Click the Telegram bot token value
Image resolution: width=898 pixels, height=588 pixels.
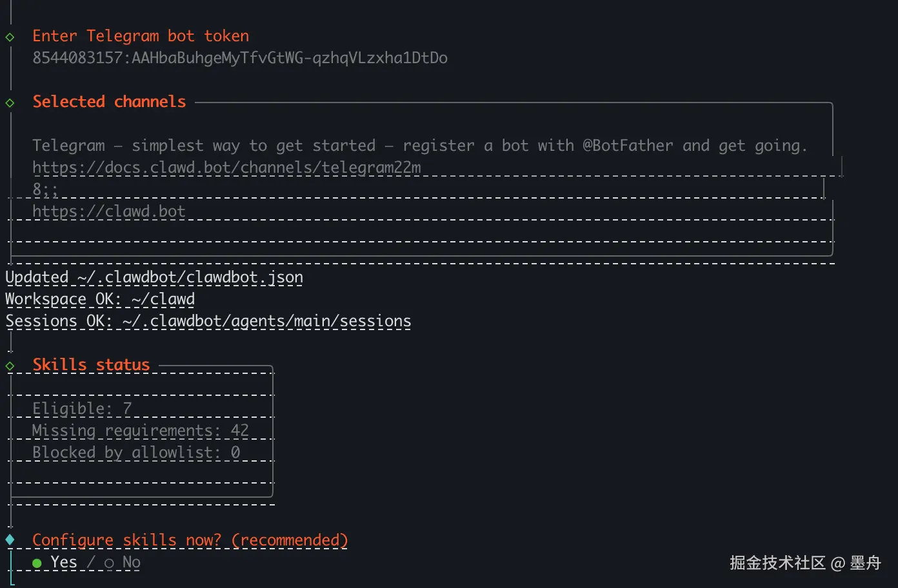coord(240,58)
